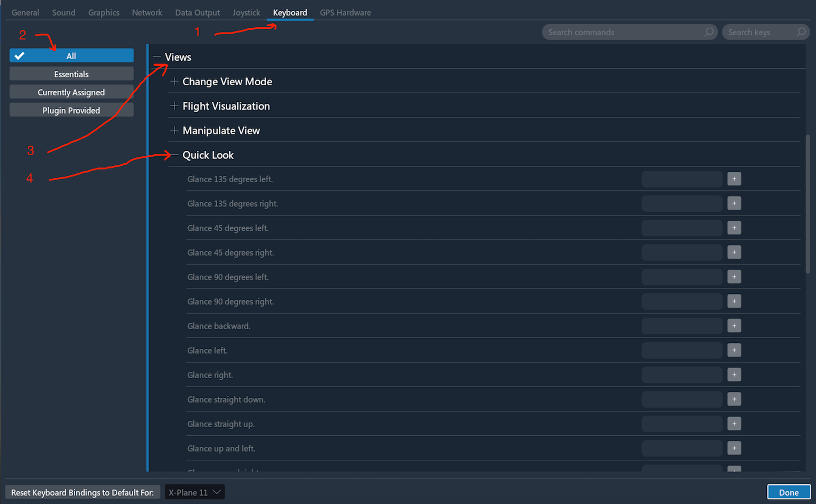The width and height of the screenshot is (816, 504).
Task: Open the Network tab
Action: click(147, 12)
